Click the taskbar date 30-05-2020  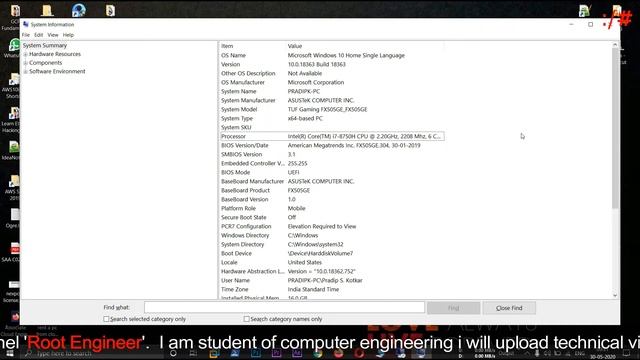[x=602, y=357]
